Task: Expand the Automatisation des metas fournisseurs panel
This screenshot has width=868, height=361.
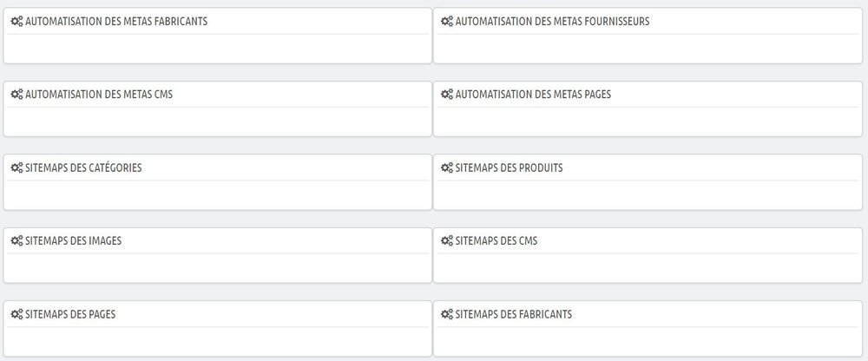Action: pyautogui.click(x=552, y=22)
